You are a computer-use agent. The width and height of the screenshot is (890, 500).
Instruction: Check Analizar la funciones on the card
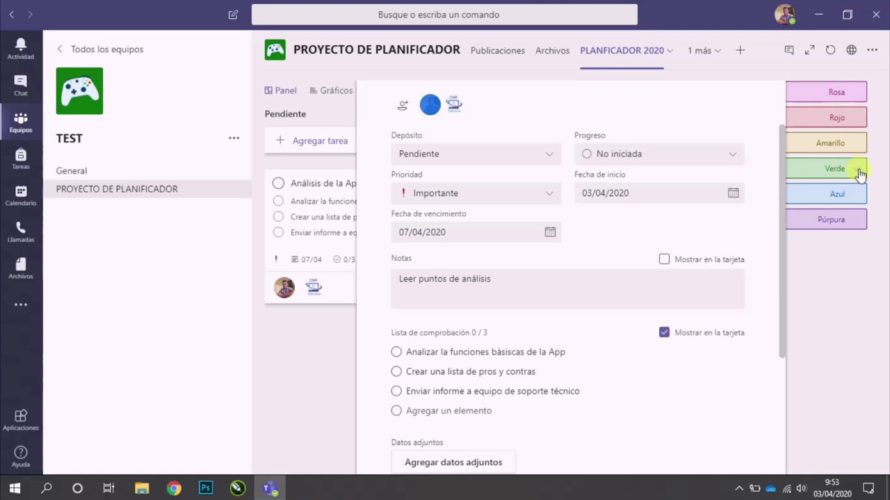278,201
